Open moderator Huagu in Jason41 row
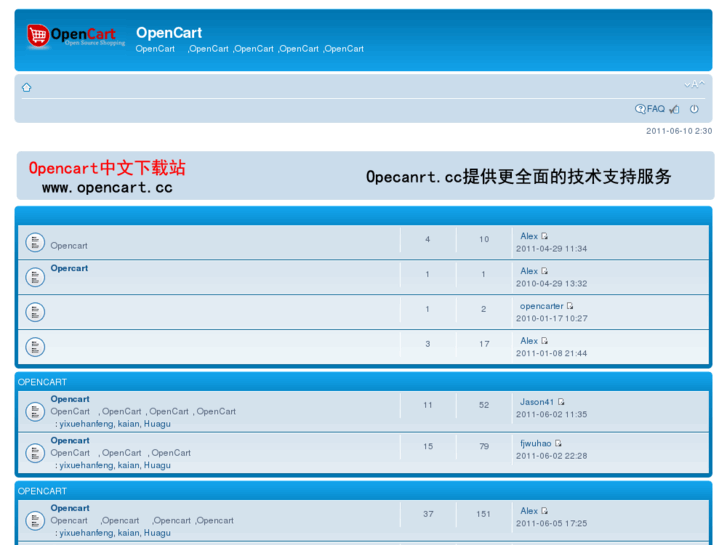The height and width of the screenshot is (545, 727). coord(157,424)
